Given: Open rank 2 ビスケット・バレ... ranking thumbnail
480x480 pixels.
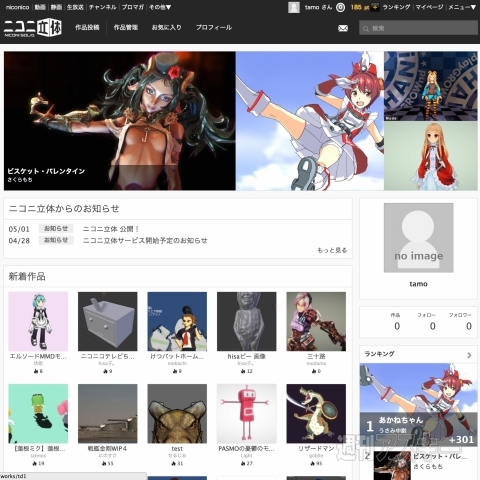Looking at the screenshot, I should coord(392,465).
